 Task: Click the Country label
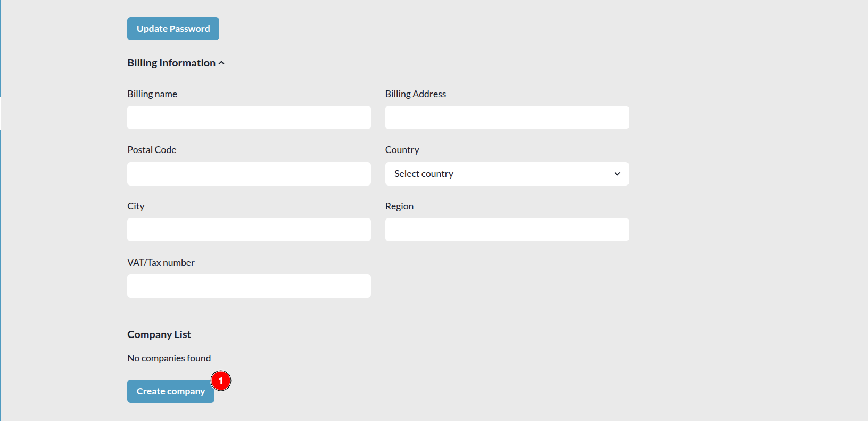(x=402, y=150)
